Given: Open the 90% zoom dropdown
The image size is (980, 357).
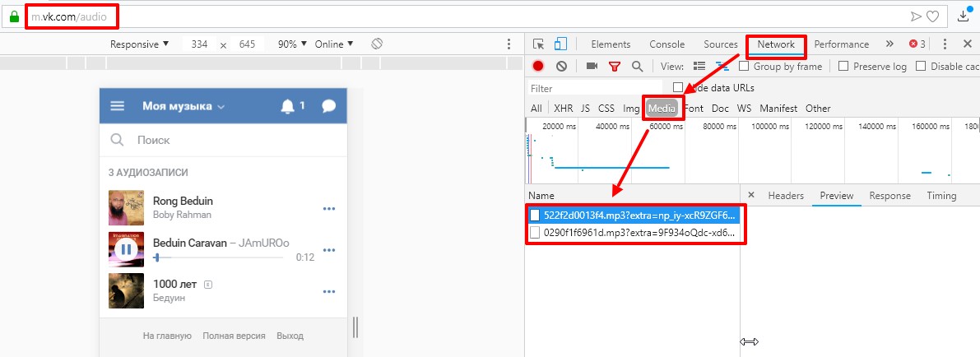Looking at the screenshot, I should [292, 44].
